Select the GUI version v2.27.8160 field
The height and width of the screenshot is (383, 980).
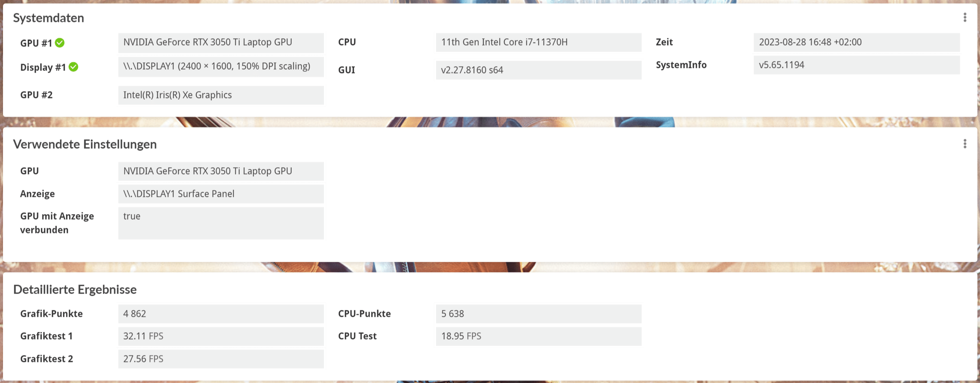538,70
